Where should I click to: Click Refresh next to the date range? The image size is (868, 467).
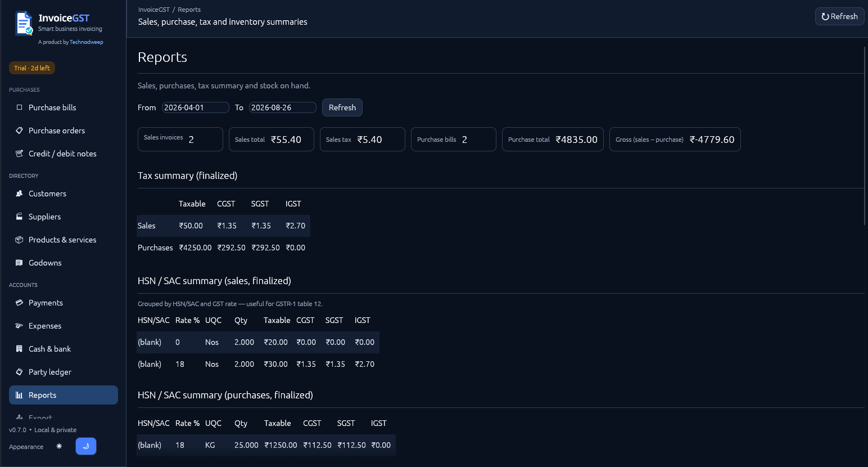(x=342, y=107)
